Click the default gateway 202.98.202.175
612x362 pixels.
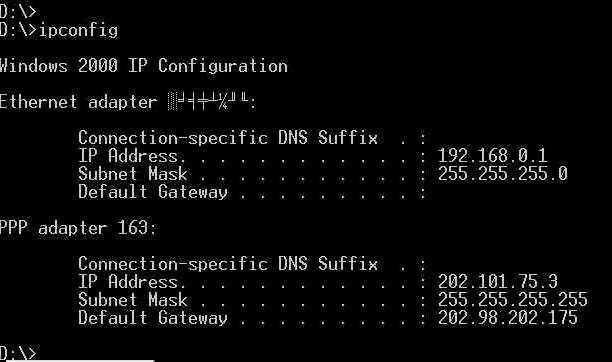pos(508,317)
